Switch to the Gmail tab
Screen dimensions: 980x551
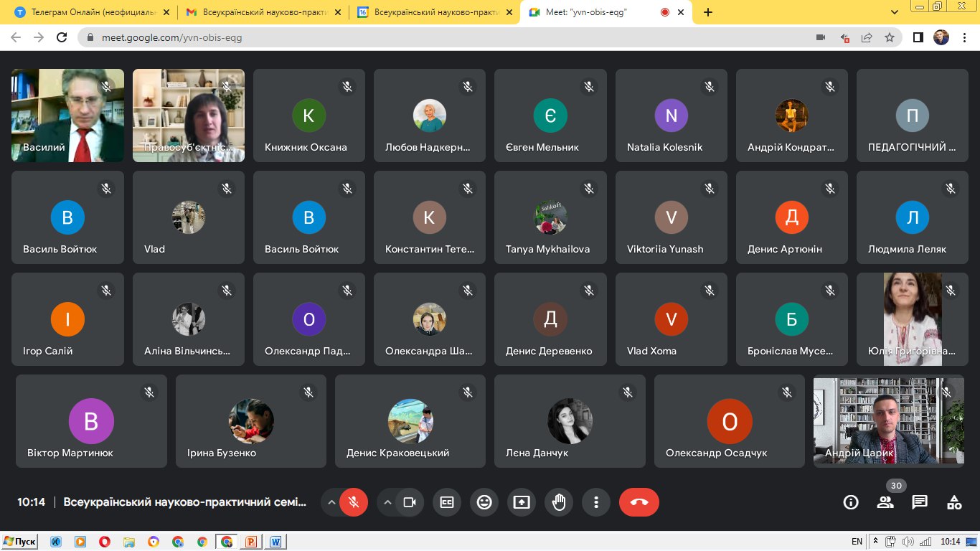click(x=262, y=12)
